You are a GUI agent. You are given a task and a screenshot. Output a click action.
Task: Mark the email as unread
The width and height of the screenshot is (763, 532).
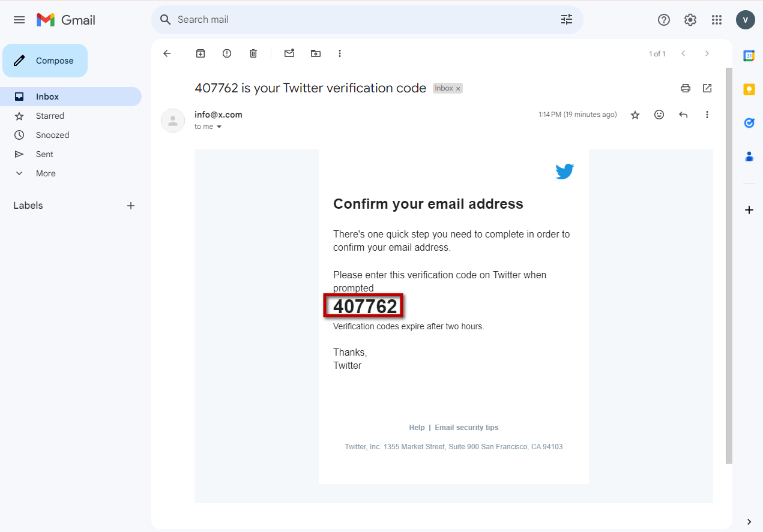click(x=289, y=53)
